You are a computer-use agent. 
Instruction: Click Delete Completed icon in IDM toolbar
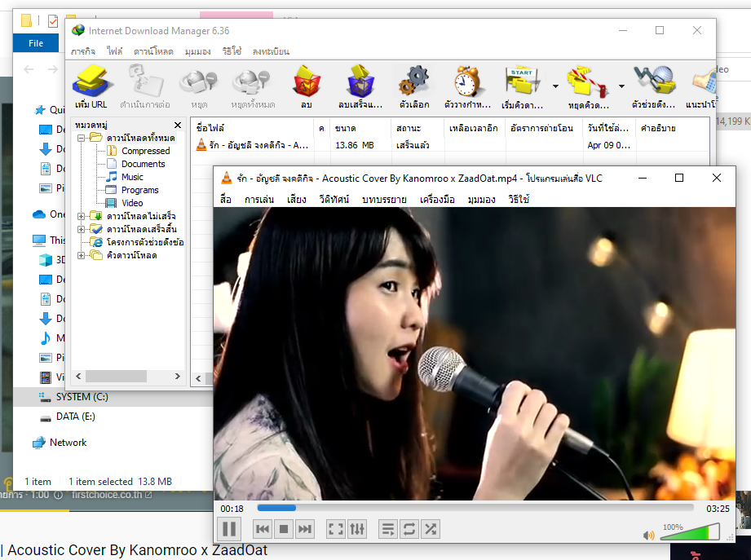point(360,87)
